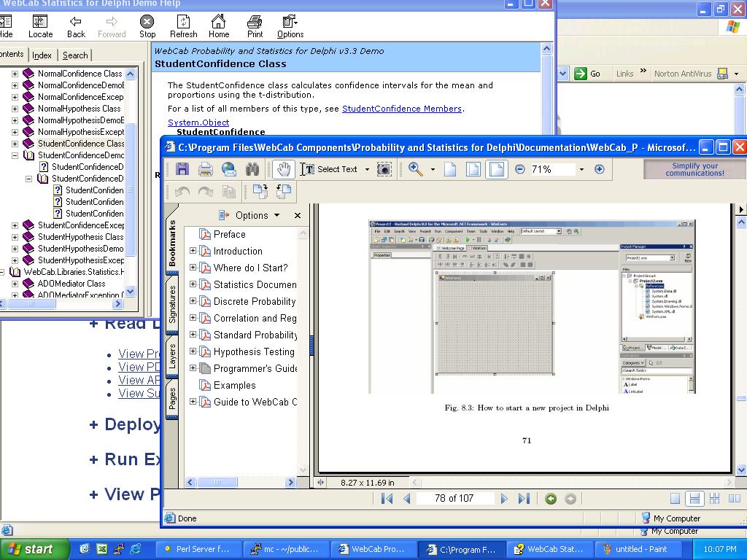Go Back in the help viewer
The height and width of the screenshot is (560, 747).
(76, 27)
